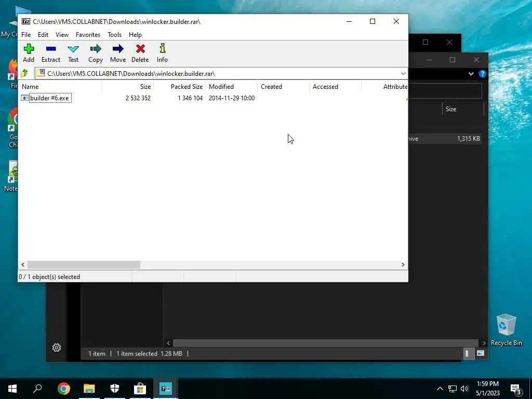Viewport: 532px width, 399px height.
Task: Open the Explorer window help icon
Action: pos(482,74)
